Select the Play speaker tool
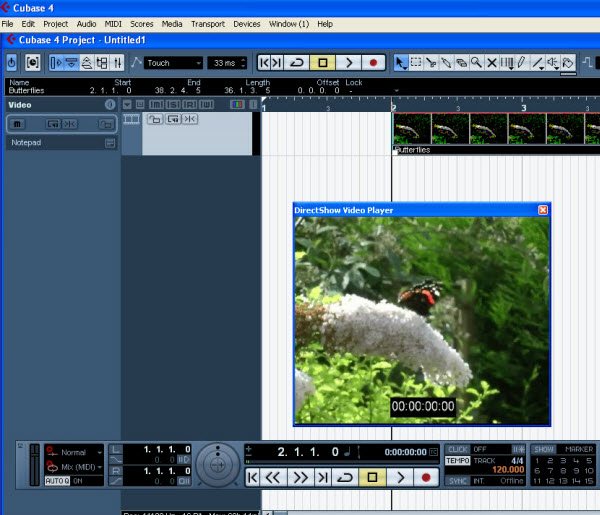Screen dimensions: 600x515 point(553,62)
